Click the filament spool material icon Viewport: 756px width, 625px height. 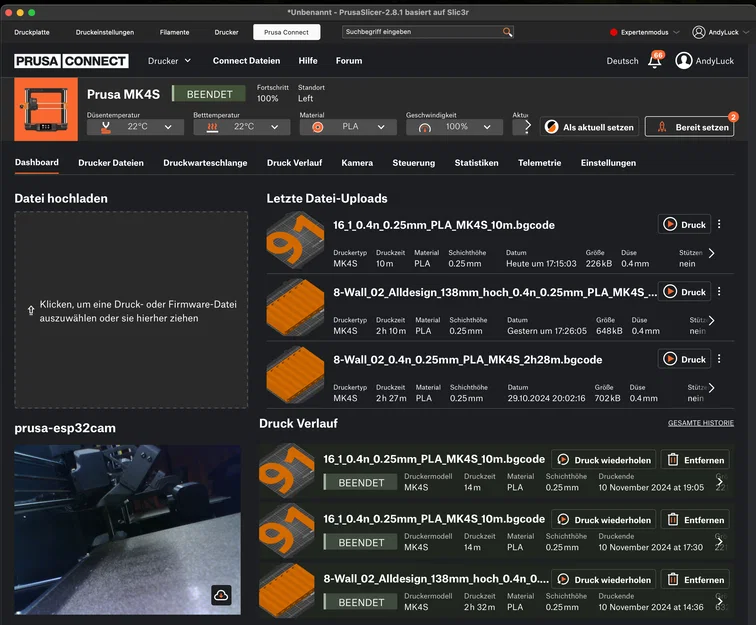[318, 127]
